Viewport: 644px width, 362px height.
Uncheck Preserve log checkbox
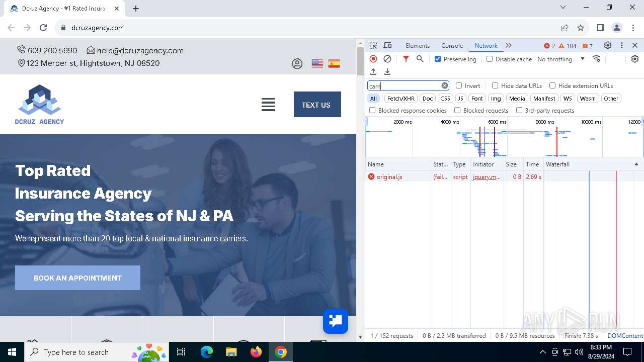point(438,59)
